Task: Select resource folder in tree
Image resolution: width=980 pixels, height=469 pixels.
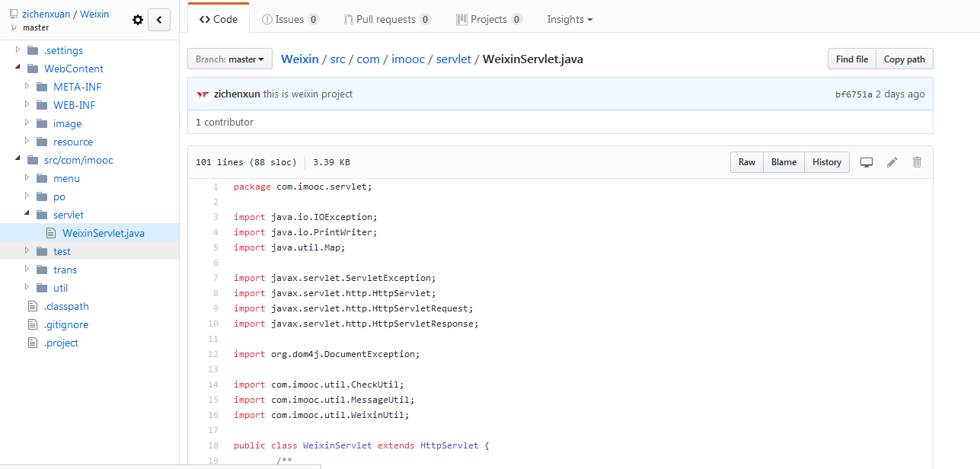Action: (x=73, y=142)
